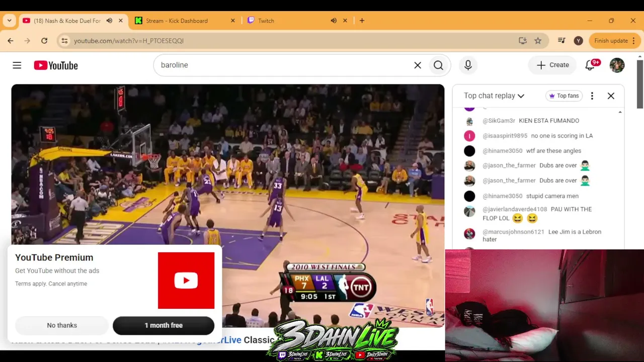Click username @isaaspirit9895 in chat
The image size is (644, 362).
pyautogui.click(x=505, y=136)
